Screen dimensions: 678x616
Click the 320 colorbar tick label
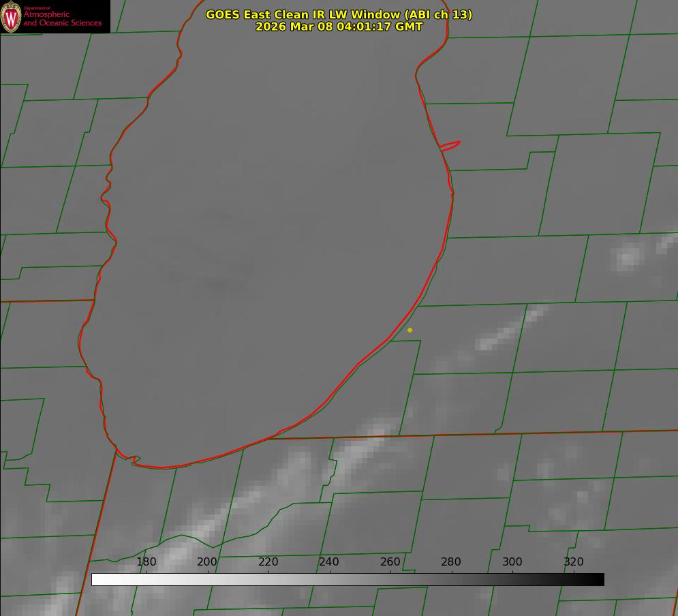573,561
